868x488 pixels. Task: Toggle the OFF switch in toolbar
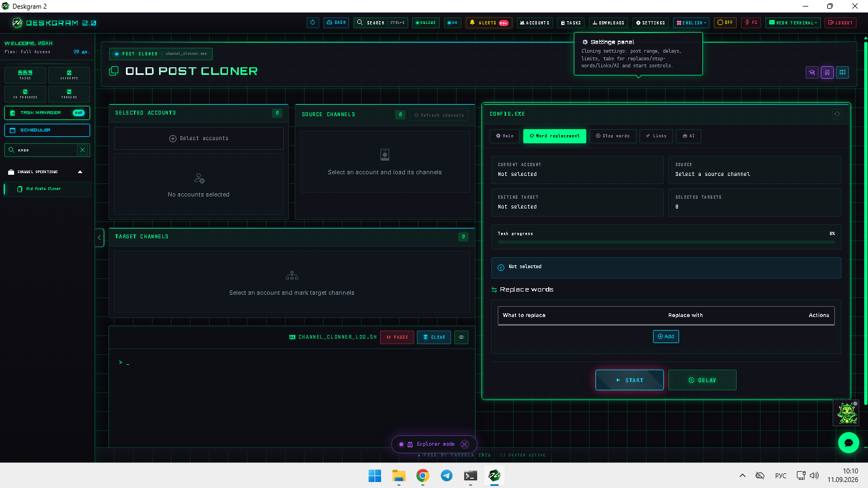tap(725, 23)
